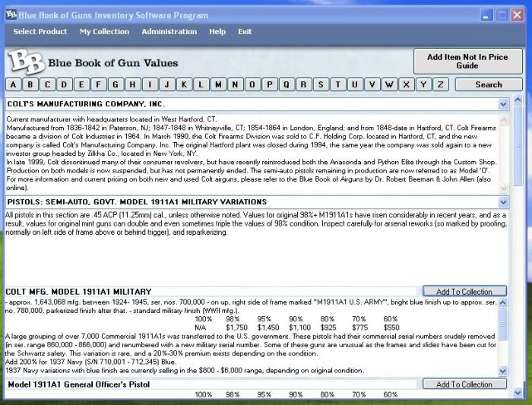Image resolution: width=532 pixels, height=405 pixels.
Task: Click the $925 value under 80%
Action: 328,327
